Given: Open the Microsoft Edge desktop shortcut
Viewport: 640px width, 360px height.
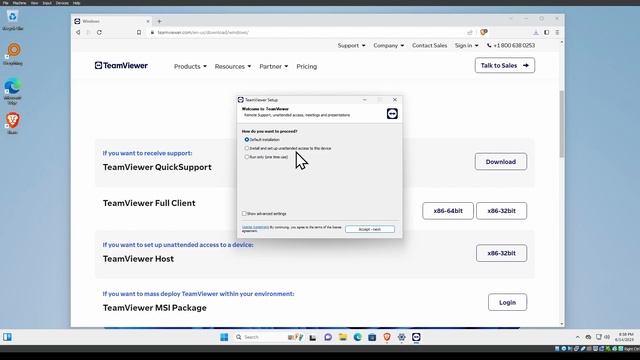Looking at the screenshot, I should tap(13, 91).
